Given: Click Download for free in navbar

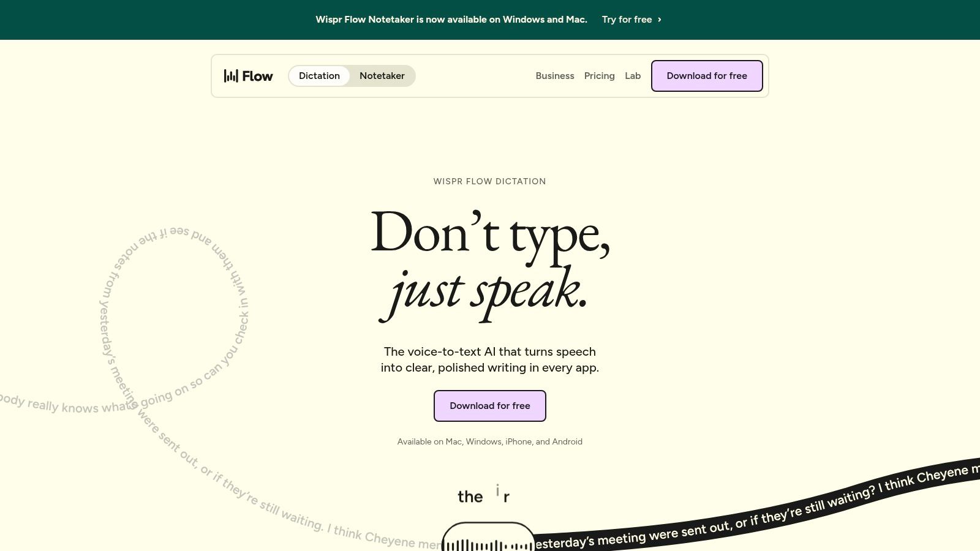Looking at the screenshot, I should pos(707,76).
